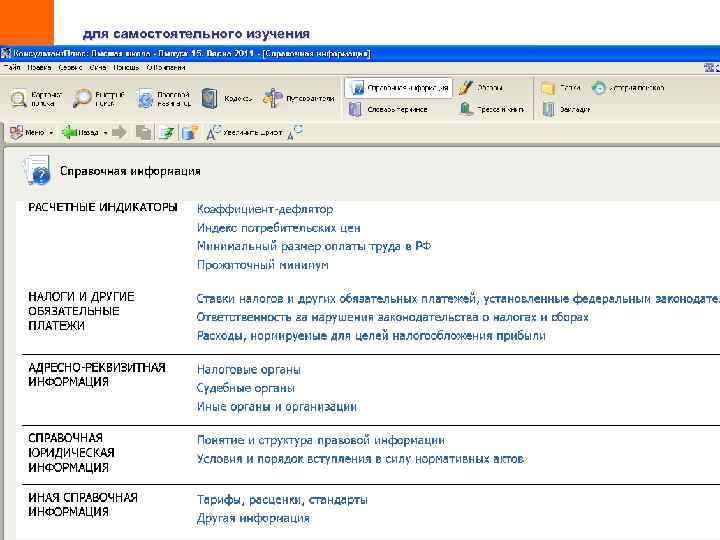Screen dimensions: 720x540
Task: Open the Папки folders icon
Action: pos(548,87)
